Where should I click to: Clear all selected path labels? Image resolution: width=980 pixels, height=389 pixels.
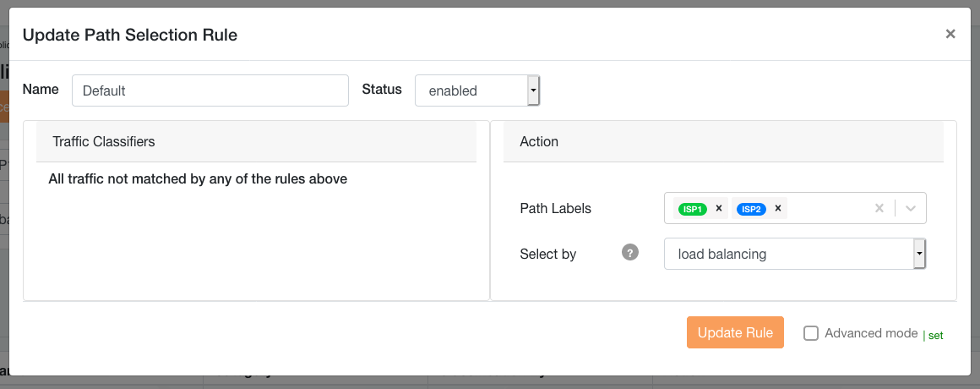[879, 208]
